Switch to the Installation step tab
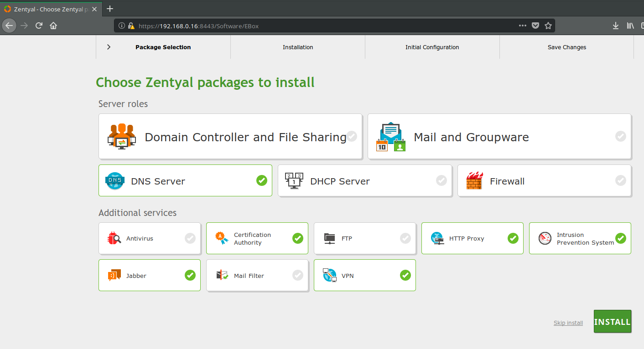This screenshot has height=349, width=644. click(x=298, y=47)
